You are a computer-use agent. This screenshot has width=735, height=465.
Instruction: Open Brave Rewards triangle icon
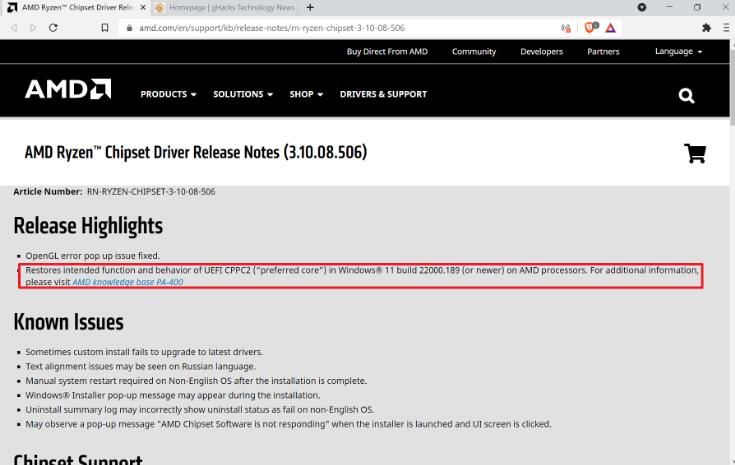pos(610,28)
